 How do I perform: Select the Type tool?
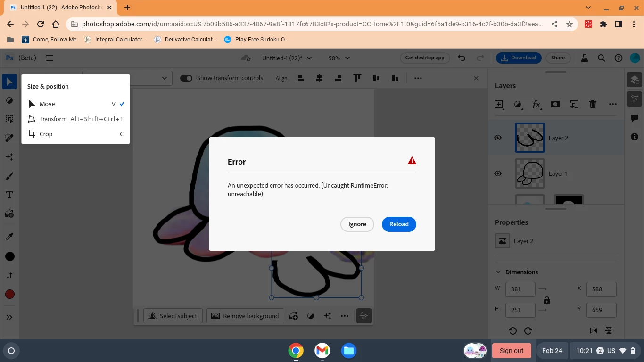click(9, 195)
